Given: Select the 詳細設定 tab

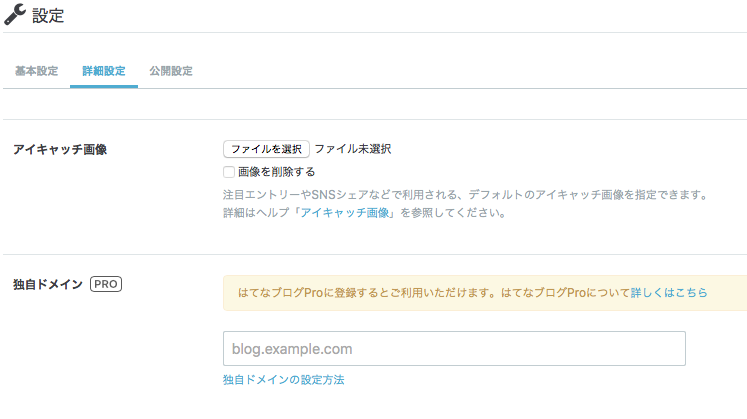Looking at the screenshot, I should point(104,71).
